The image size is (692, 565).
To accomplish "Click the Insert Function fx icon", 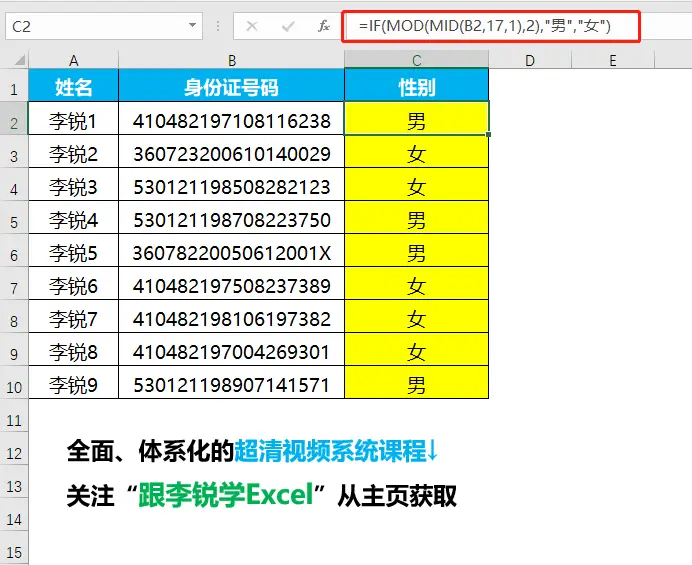I will (x=325, y=27).
